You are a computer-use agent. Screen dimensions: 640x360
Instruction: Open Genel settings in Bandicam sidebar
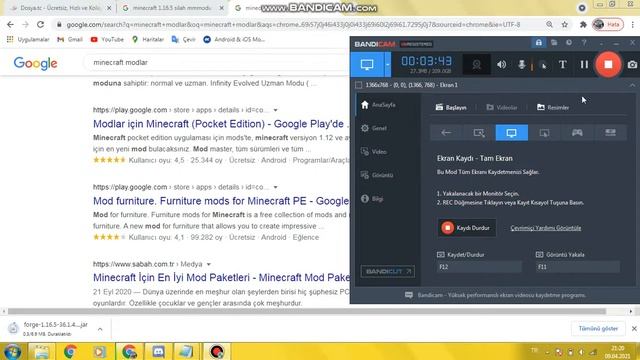pos(374,128)
